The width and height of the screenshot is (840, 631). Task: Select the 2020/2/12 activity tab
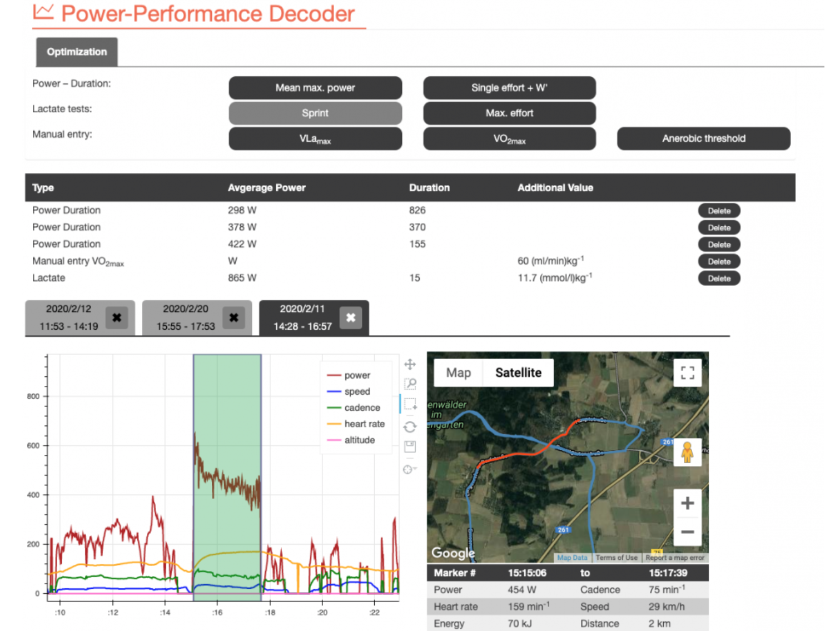point(68,317)
